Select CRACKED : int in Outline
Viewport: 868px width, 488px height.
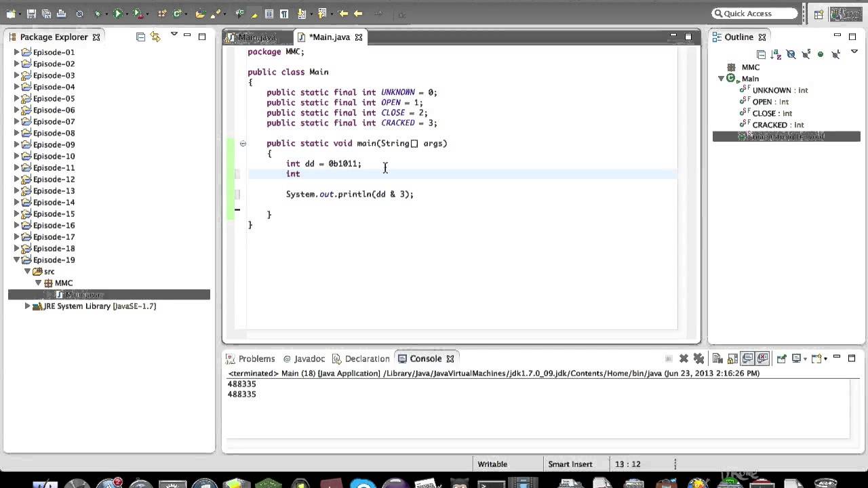click(x=778, y=125)
